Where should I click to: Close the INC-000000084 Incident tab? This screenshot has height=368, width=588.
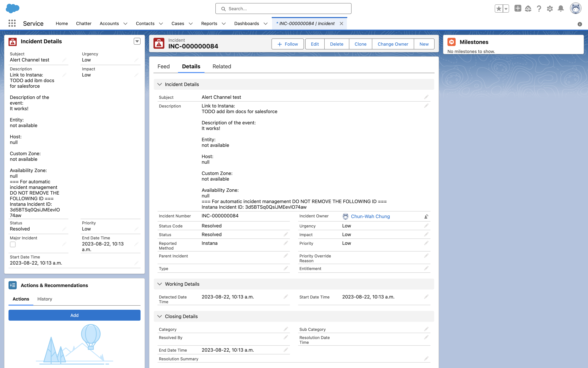341,24
